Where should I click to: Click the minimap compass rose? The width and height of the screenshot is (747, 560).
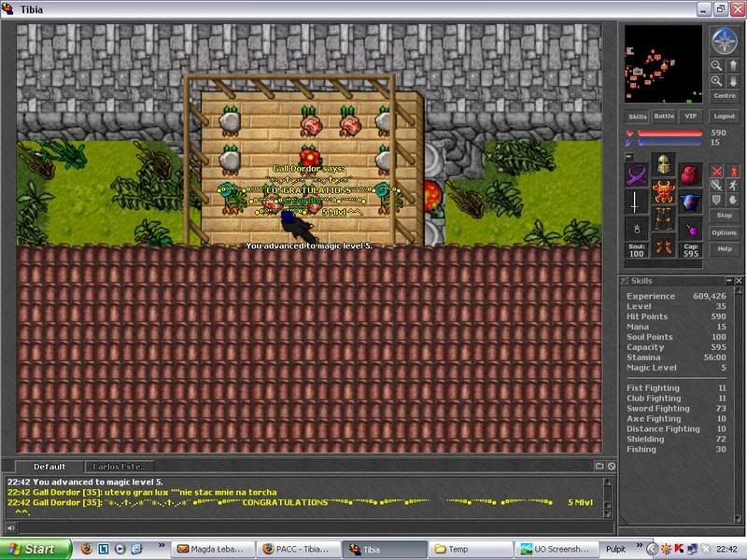(x=725, y=40)
